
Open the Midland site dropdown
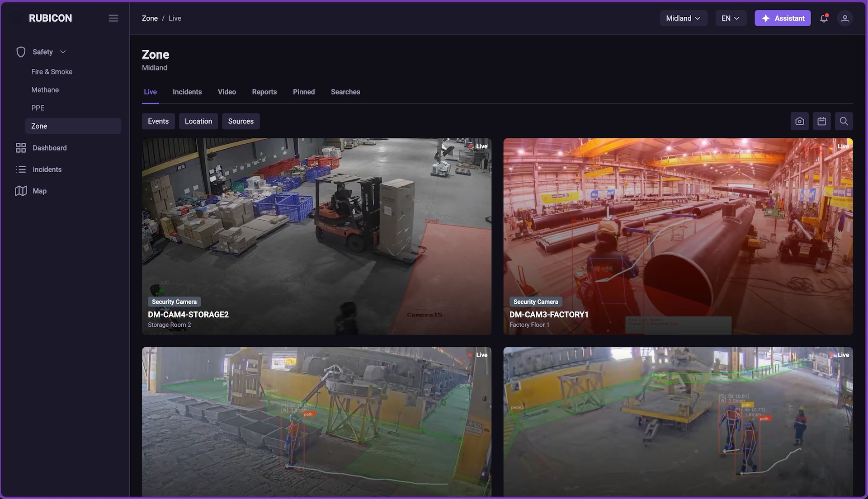684,18
